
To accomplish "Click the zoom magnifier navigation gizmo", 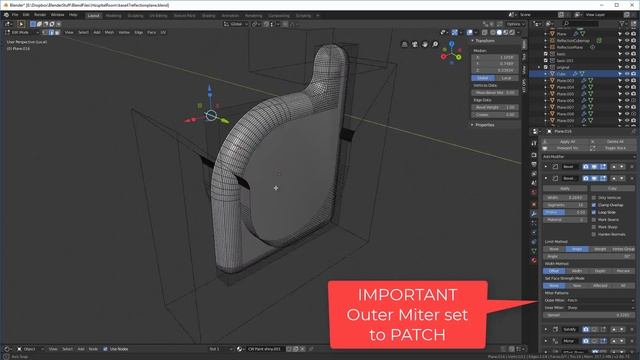I will 435,44.
